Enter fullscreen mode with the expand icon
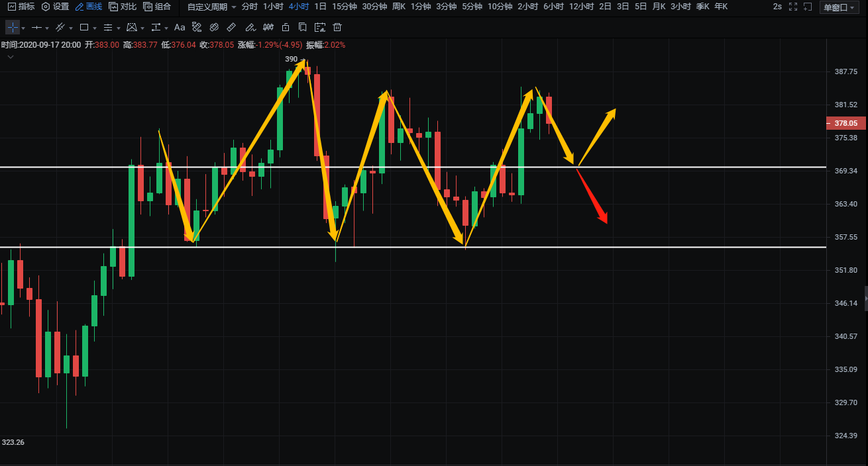Viewport: 868px width, 466px height. (x=793, y=7)
